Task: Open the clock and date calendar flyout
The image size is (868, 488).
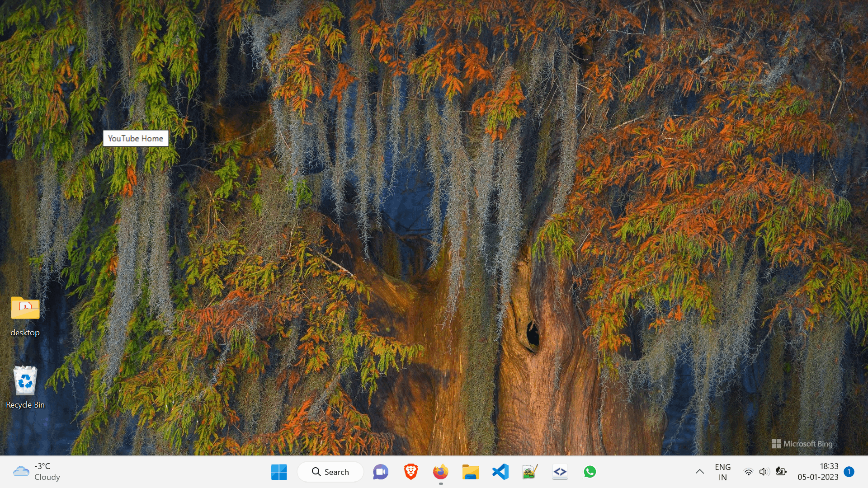Action: coord(818,472)
